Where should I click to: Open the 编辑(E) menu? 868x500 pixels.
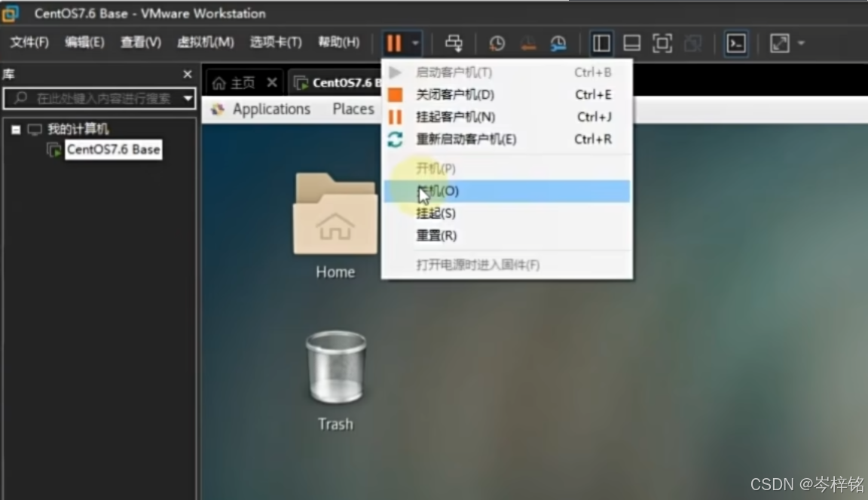tap(84, 42)
